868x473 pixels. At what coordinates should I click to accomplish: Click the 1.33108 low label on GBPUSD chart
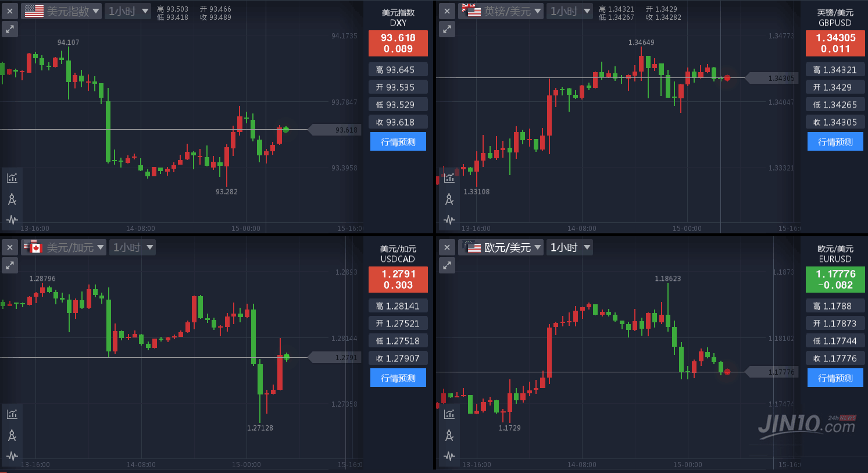click(x=476, y=191)
